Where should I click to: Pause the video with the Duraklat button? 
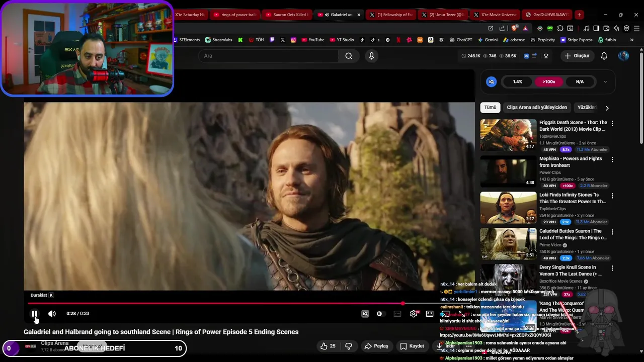click(x=34, y=314)
